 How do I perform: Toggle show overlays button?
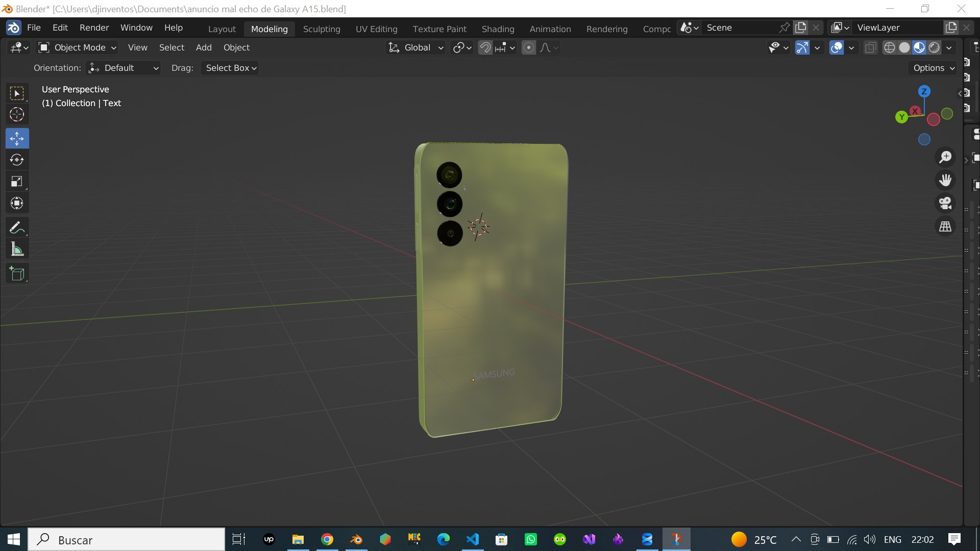pyautogui.click(x=837, y=47)
